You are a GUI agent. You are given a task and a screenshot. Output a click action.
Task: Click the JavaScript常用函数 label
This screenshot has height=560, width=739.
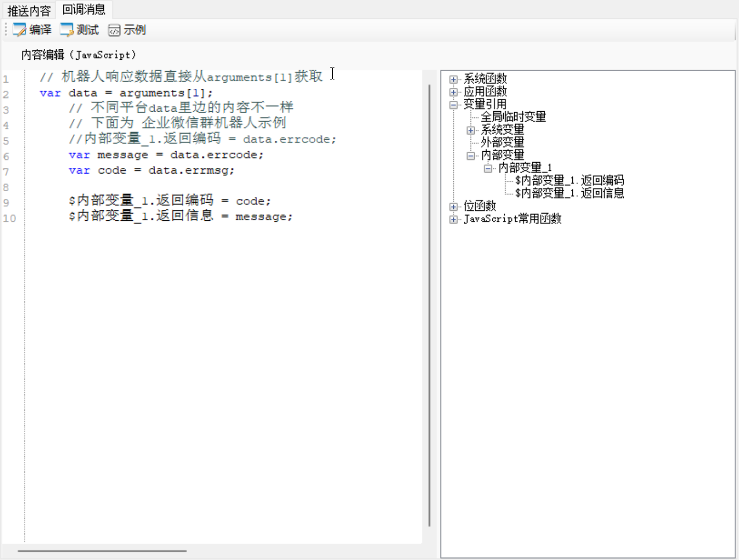(x=513, y=219)
